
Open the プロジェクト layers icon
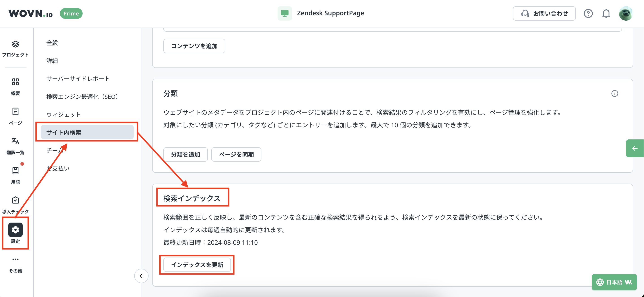tap(15, 44)
